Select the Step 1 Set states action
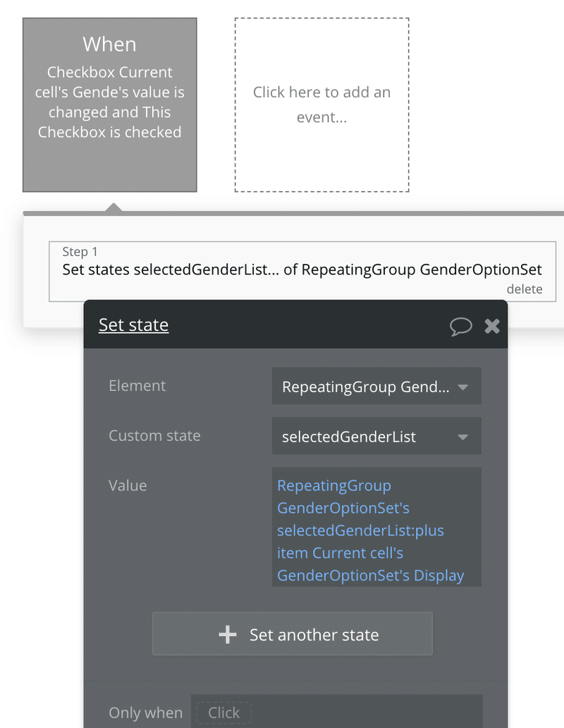 click(x=302, y=271)
